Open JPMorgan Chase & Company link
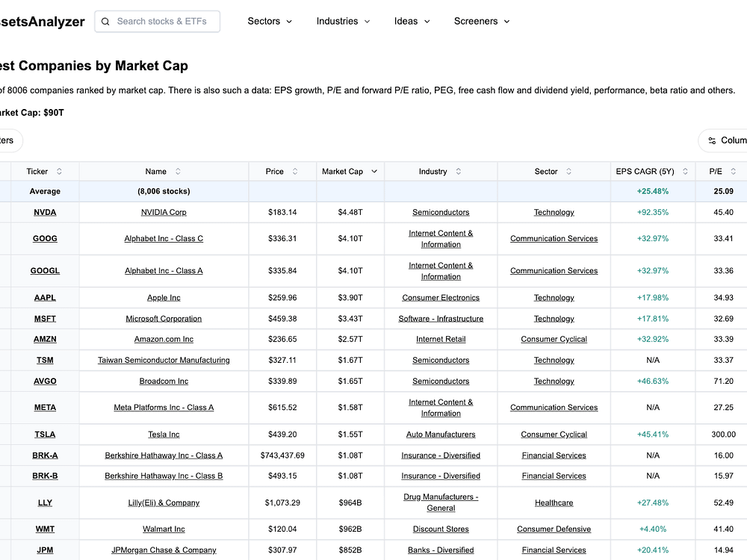Viewport: 747px width, 560px height. pos(164,550)
